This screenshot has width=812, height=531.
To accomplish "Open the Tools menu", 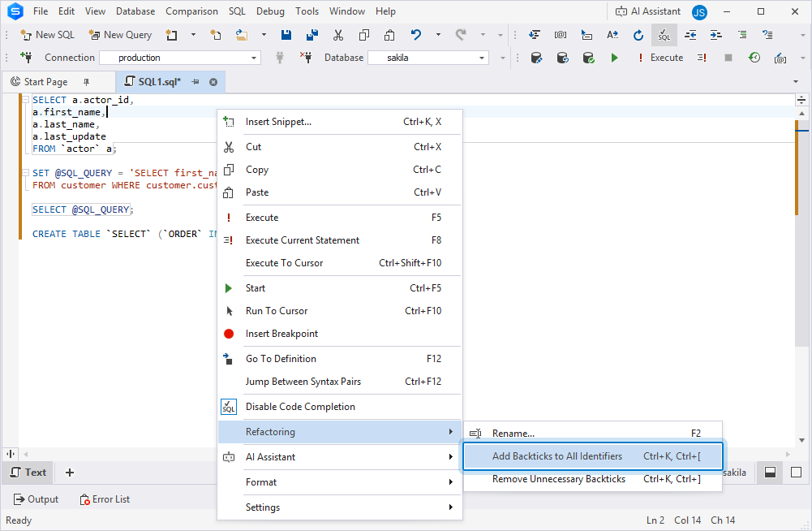I will (x=307, y=11).
